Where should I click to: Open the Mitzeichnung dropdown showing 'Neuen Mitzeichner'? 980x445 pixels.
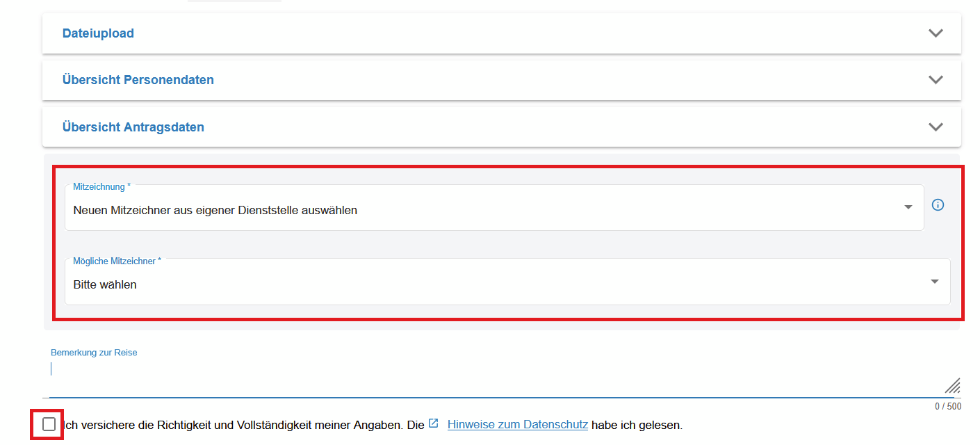[487, 210]
